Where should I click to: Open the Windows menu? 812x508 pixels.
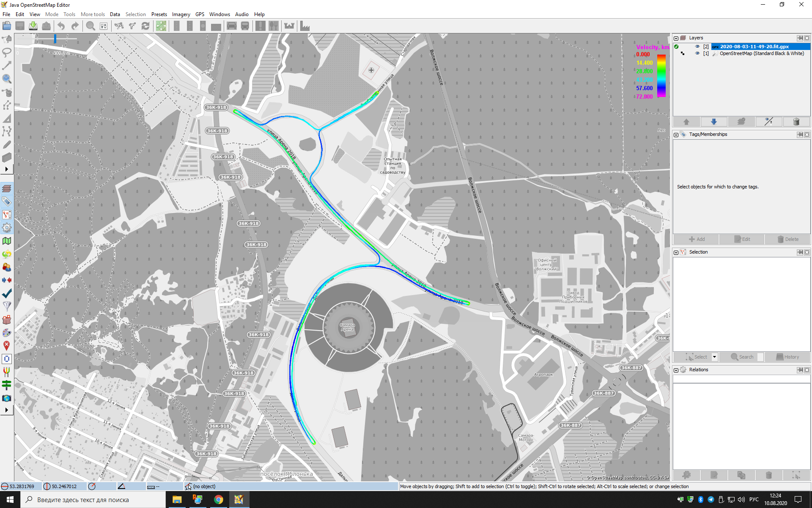(x=219, y=14)
